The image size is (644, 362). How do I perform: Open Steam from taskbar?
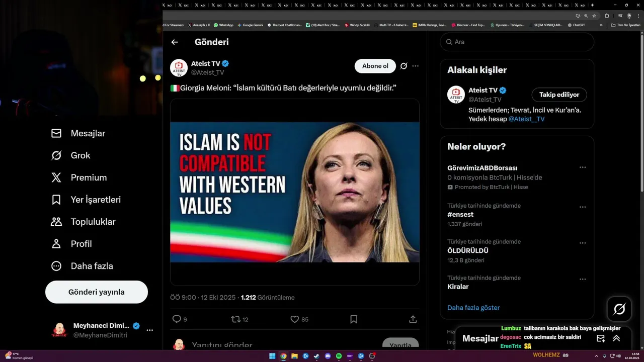tap(316, 356)
